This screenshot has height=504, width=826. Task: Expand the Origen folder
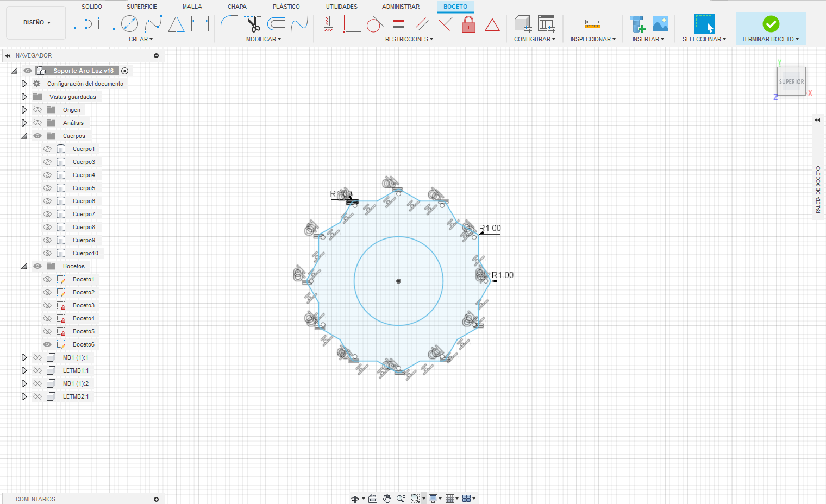pyautogui.click(x=24, y=110)
